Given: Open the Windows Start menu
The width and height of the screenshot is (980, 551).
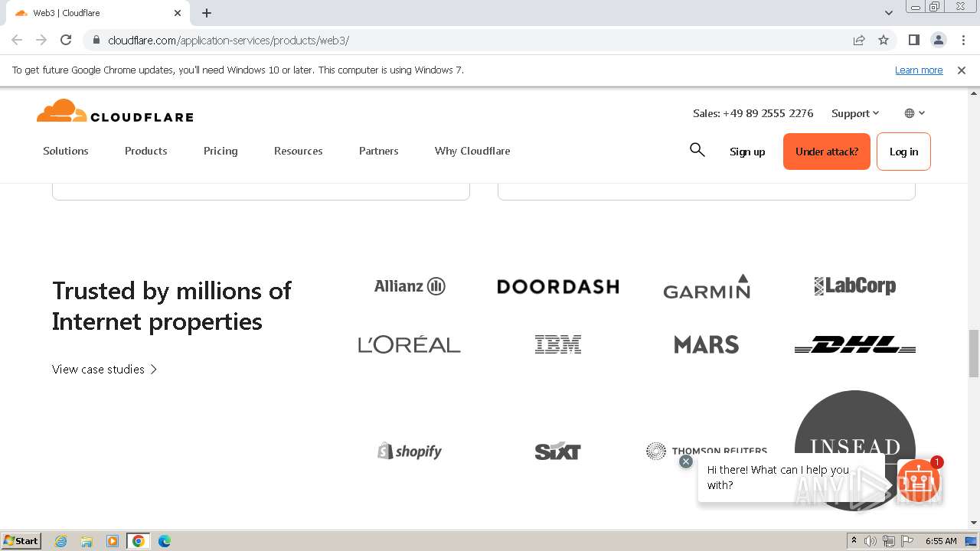Looking at the screenshot, I should 21,540.
